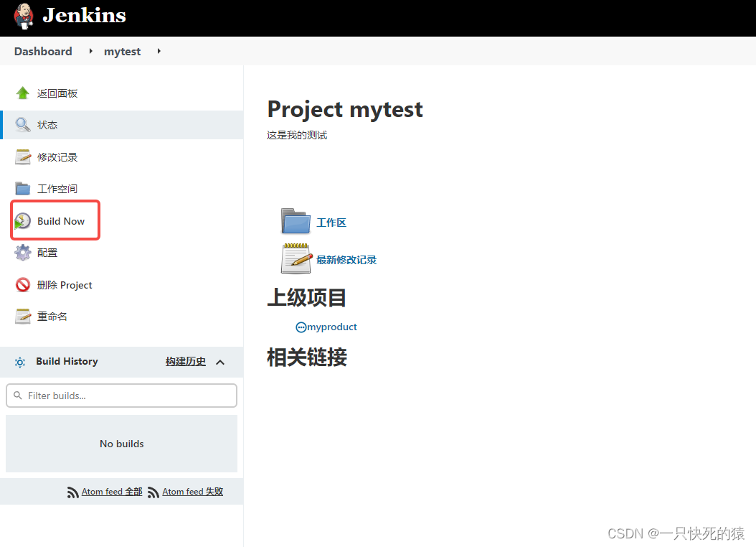Select 重命名 in the sidebar

click(52, 317)
